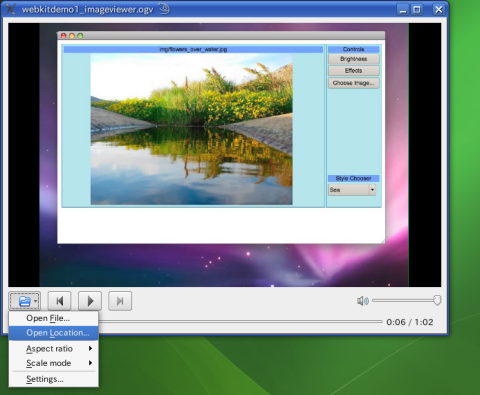
Task: Open the Scale mode submenu
Action: (54, 363)
